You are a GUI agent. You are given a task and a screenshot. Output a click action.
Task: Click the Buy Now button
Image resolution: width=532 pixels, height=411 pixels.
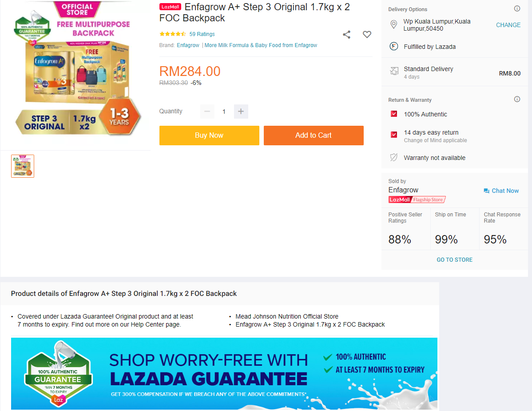point(209,136)
